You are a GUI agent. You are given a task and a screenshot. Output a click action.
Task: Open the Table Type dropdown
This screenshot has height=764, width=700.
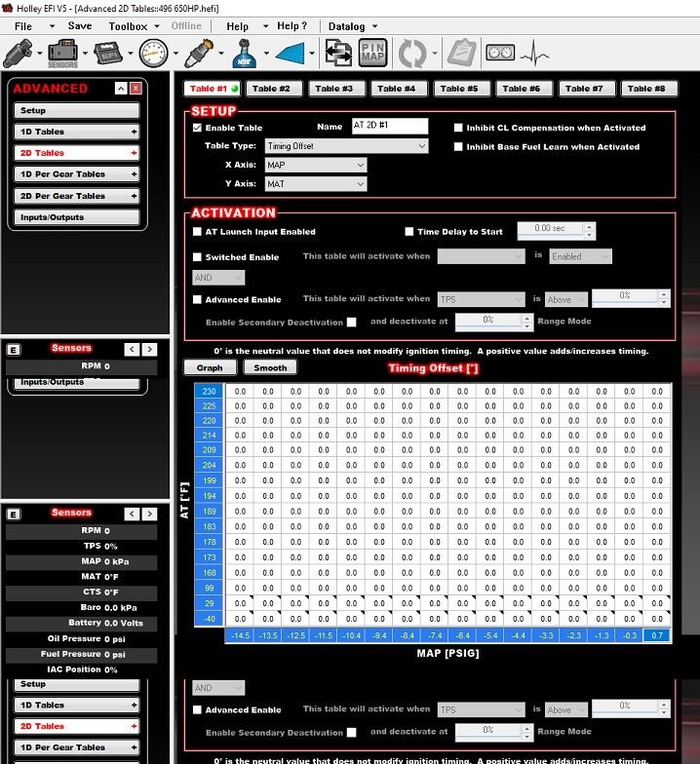click(x=347, y=146)
